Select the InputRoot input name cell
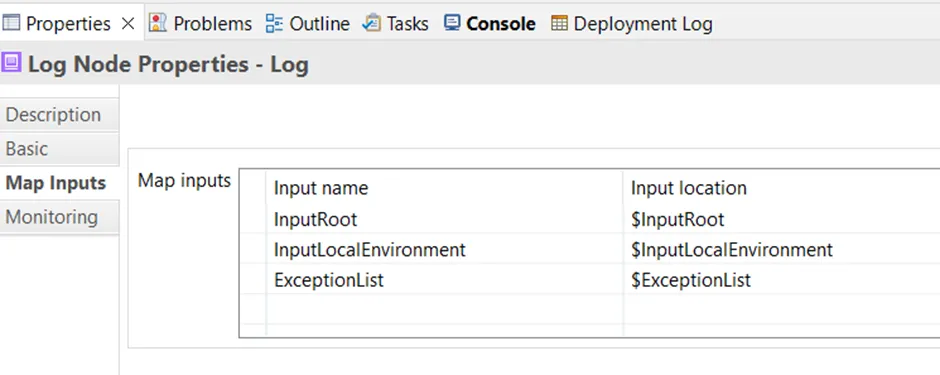The height and width of the screenshot is (375, 940). [444, 219]
